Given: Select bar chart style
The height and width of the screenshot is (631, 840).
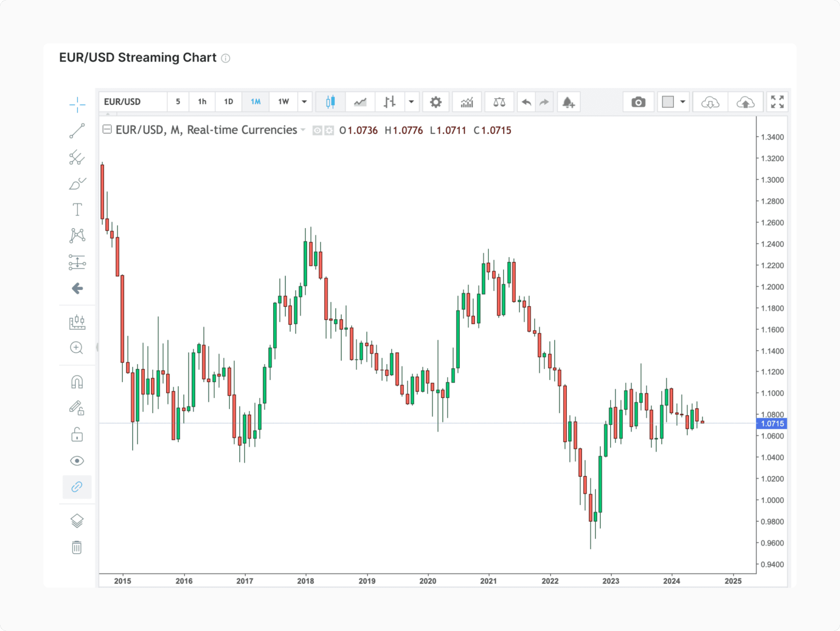Looking at the screenshot, I should (x=390, y=102).
